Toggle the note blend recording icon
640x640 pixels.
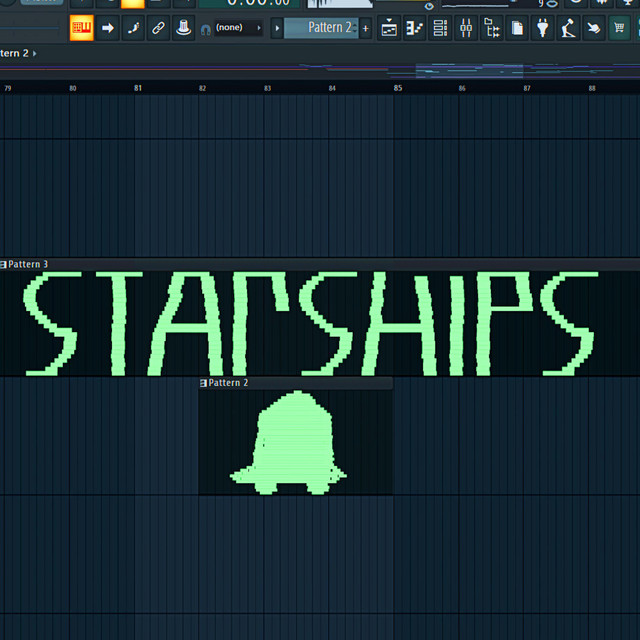pos(133,28)
